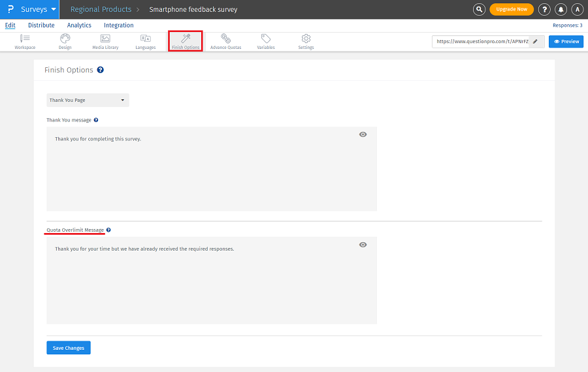This screenshot has width=588, height=372.
Task: Click the Upgrade Now button
Action: pos(511,10)
